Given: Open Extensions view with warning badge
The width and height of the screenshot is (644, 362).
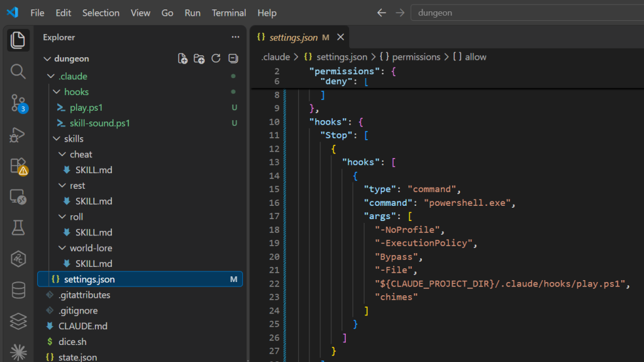Looking at the screenshot, I should click(x=18, y=166).
